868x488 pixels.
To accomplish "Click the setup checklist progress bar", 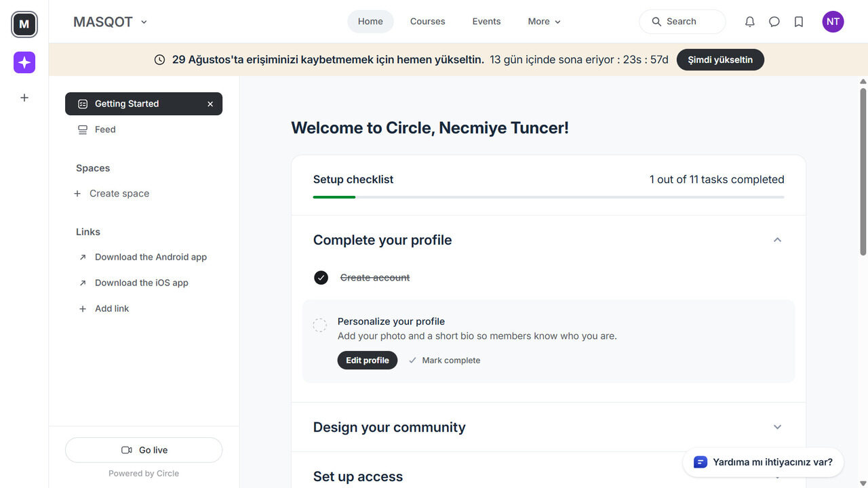I will click(548, 197).
